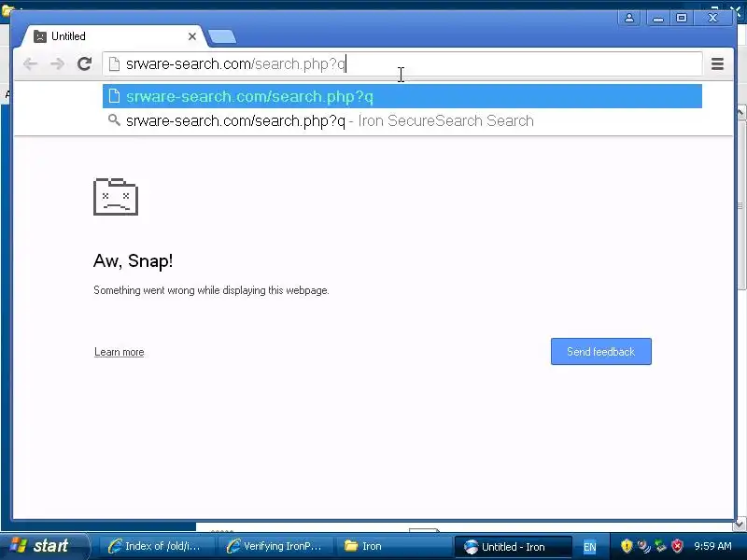
Task: Click the sad folder error icon
Action: tap(116, 197)
